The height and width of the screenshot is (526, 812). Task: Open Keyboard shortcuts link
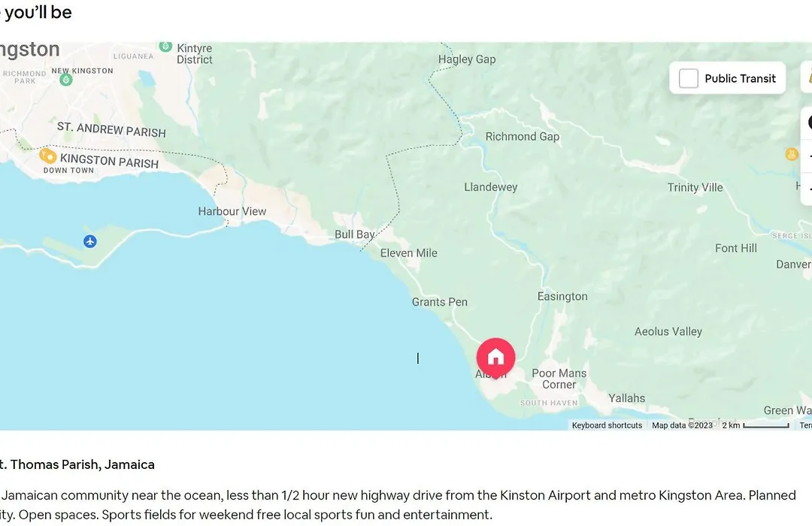tap(607, 425)
